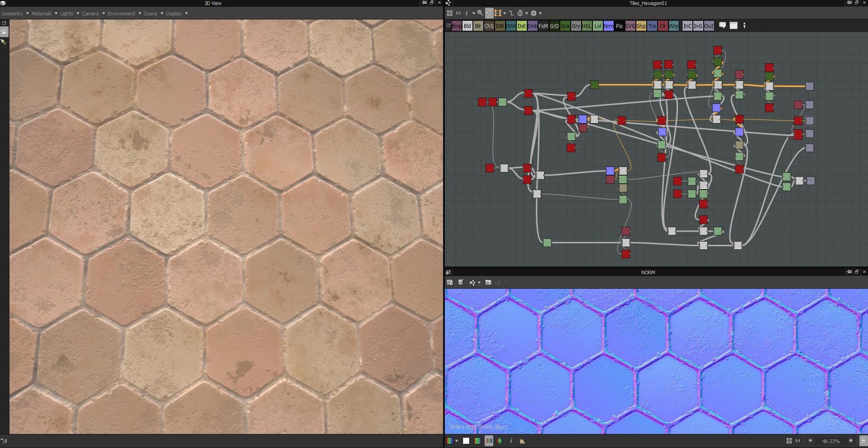Viewport: 868px width, 448px height.
Task: Add a Directional Blur node via DBl
Action: tap(500, 26)
